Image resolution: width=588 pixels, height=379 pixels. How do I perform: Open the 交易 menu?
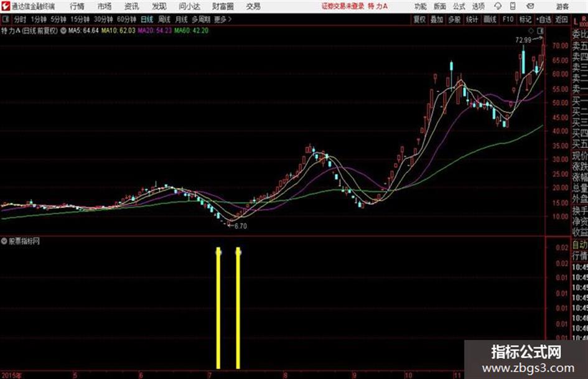(253, 6)
